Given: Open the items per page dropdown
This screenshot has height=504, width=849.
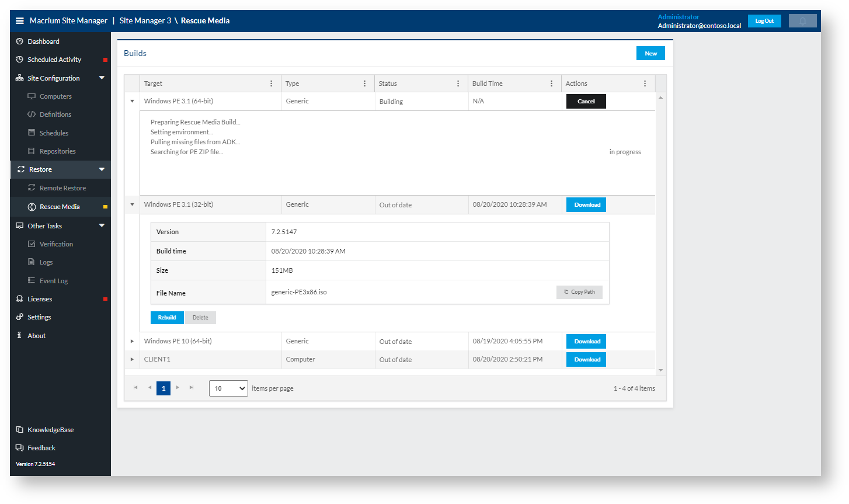Looking at the screenshot, I should pyautogui.click(x=228, y=388).
